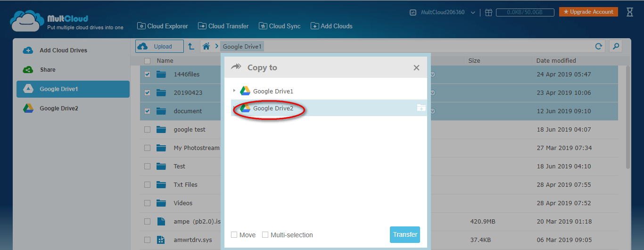The width and height of the screenshot is (644, 250).
Task: Refresh the file list
Action: tap(599, 46)
